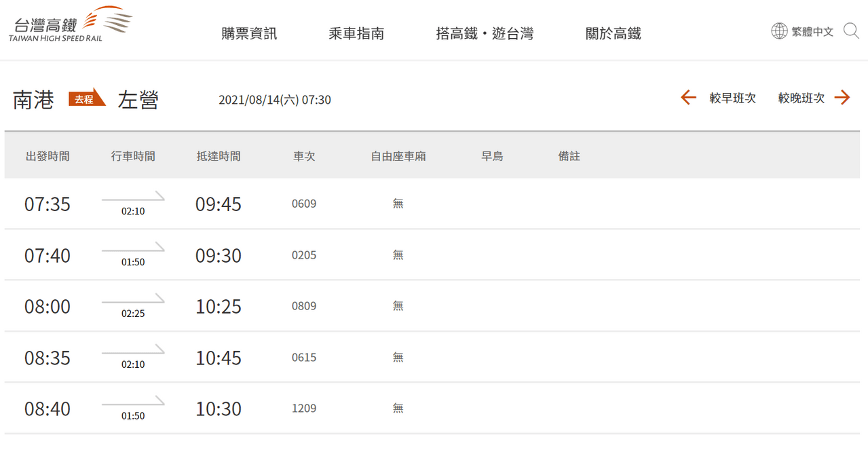Click the 車次 column header
Viewport: 868px width, 452px height.
(x=304, y=156)
